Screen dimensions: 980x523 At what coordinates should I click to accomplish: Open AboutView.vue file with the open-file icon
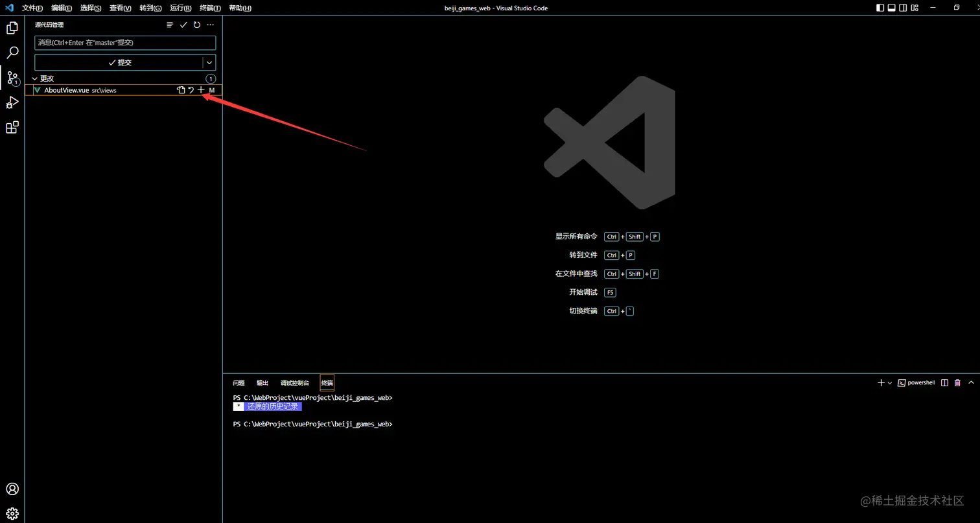[181, 90]
